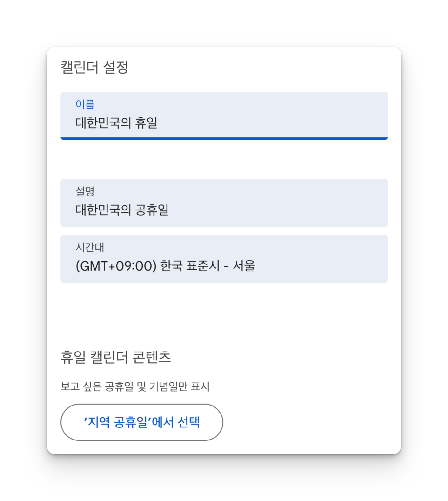Click the blue focus underline under name field

(x=224, y=139)
